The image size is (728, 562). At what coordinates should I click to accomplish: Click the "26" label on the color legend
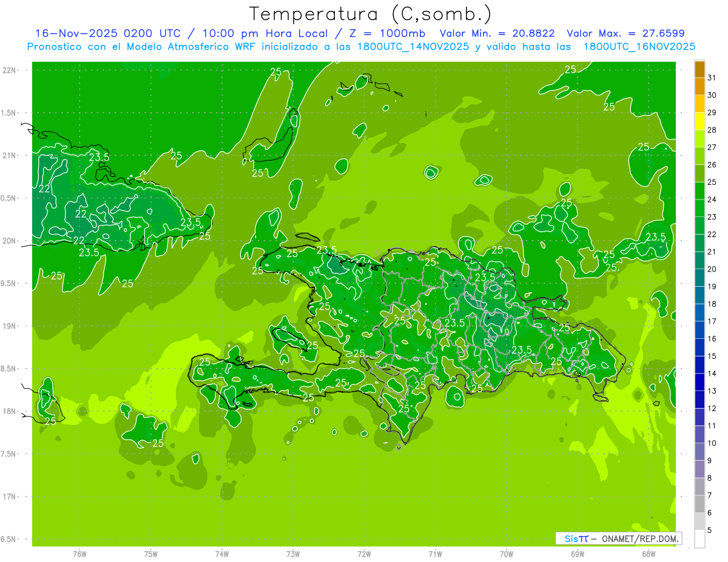pos(712,164)
